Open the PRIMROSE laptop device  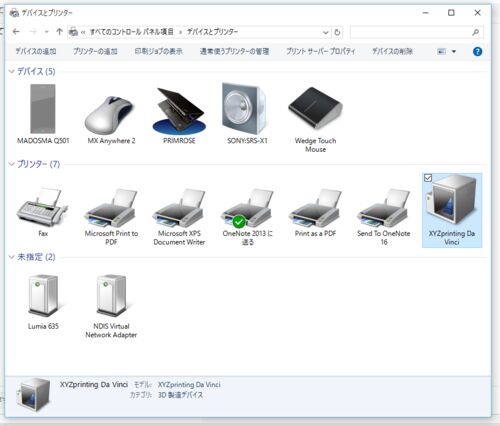coord(179,115)
